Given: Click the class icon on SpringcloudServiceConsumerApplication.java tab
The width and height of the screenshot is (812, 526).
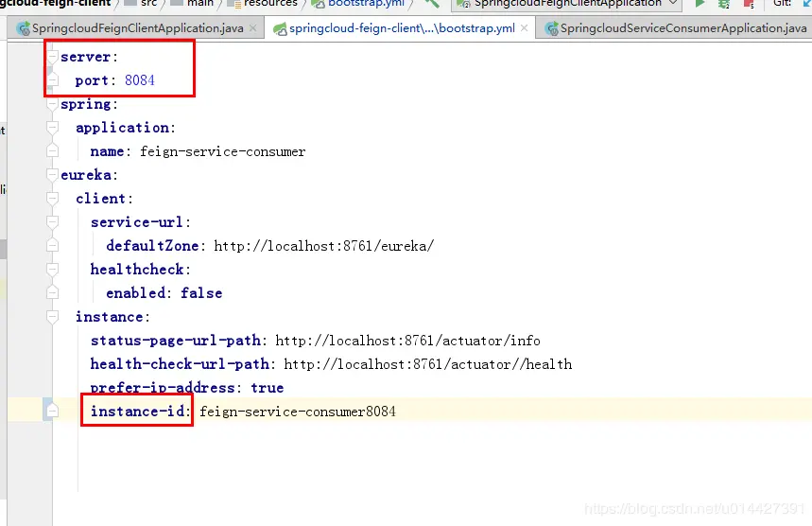Looking at the screenshot, I should [552, 28].
